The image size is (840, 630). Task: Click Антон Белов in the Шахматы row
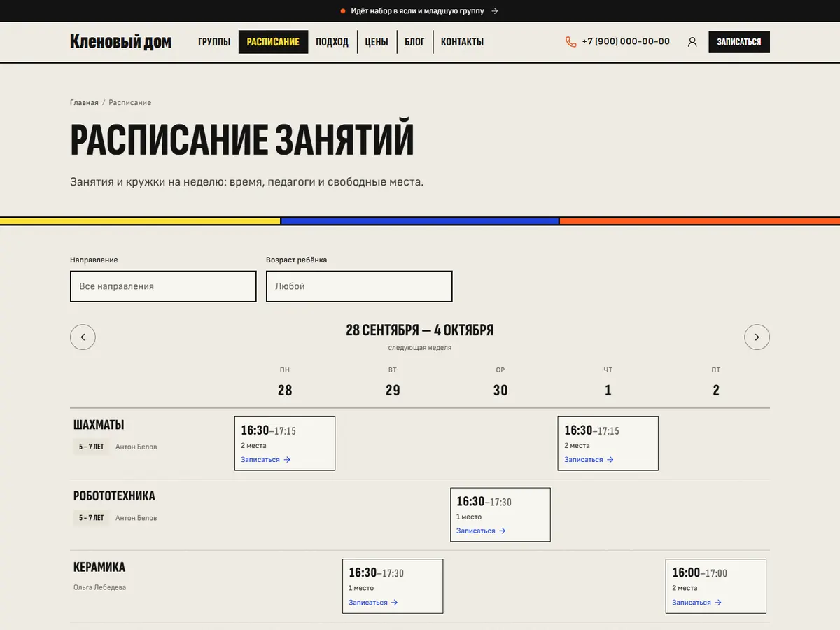(136, 447)
